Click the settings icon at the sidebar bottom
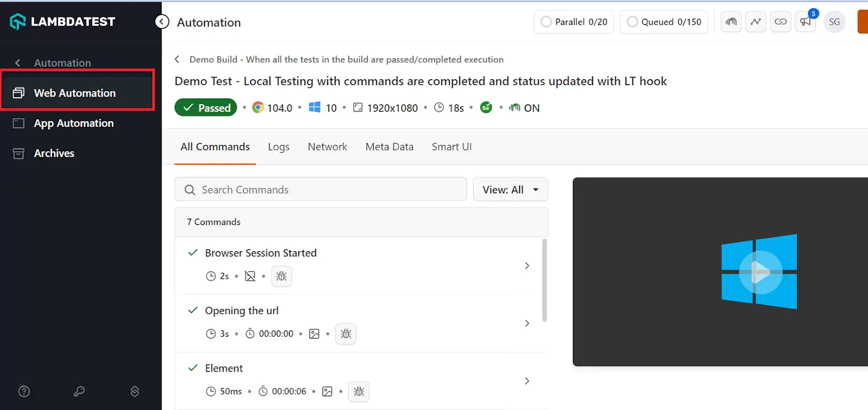This screenshot has height=410, width=868. click(135, 392)
